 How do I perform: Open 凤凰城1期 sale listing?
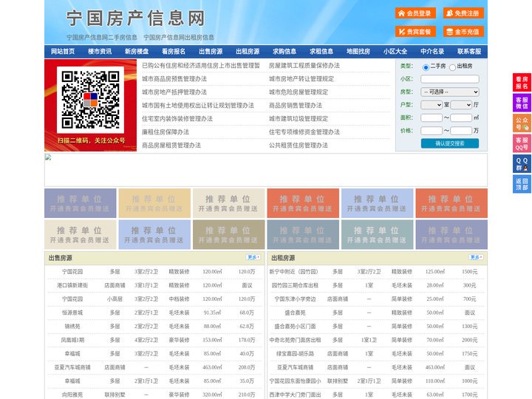(x=72, y=340)
